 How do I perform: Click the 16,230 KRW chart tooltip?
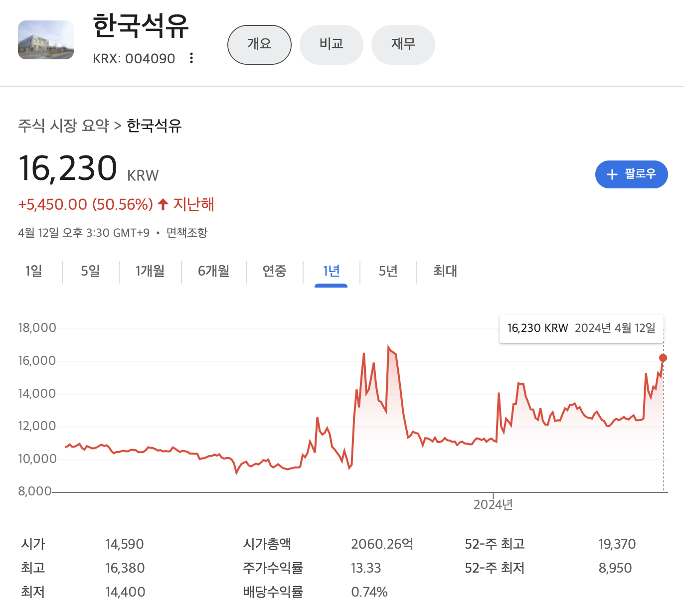[x=581, y=328]
